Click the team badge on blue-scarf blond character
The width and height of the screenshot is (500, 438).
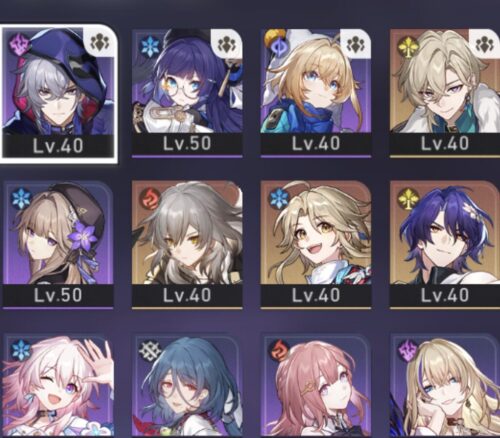(357, 44)
